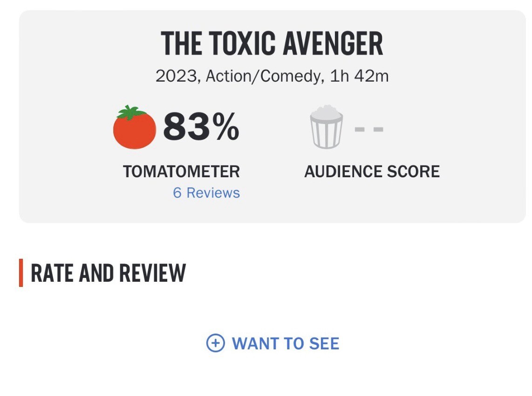
Task: Click the Action/Comedy genre text
Action: click(x=263, y=76)
